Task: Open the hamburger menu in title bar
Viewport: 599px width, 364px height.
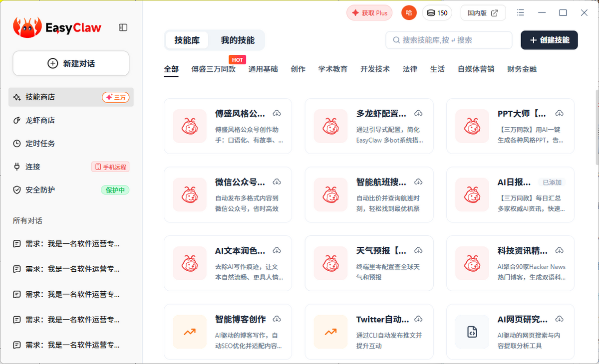Action: click(x=521, y=13)
